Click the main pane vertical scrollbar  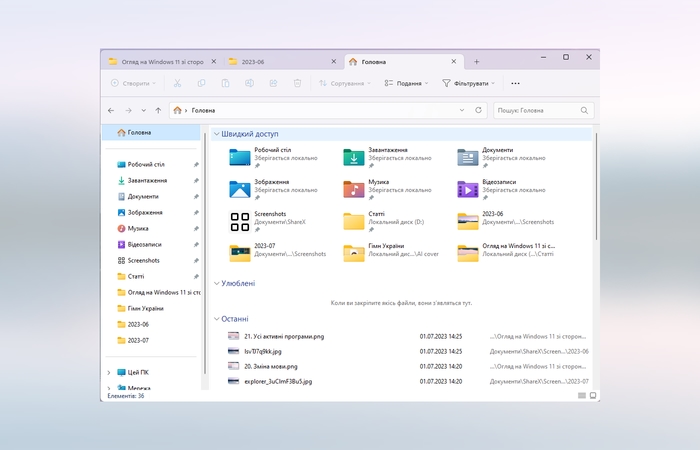click(x=595, y=187)
